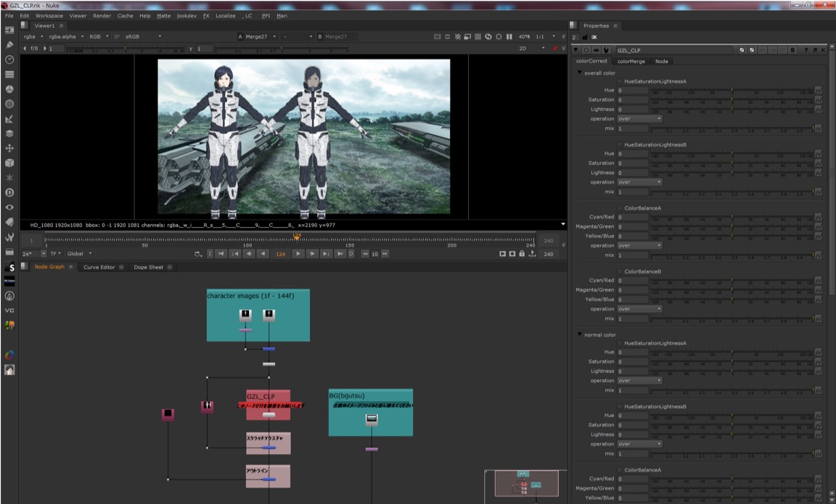836x504 pixels.
Task: Adjust the overall color HueSaturationLightnessA Hue slider
Action: [x=732, y=90]
